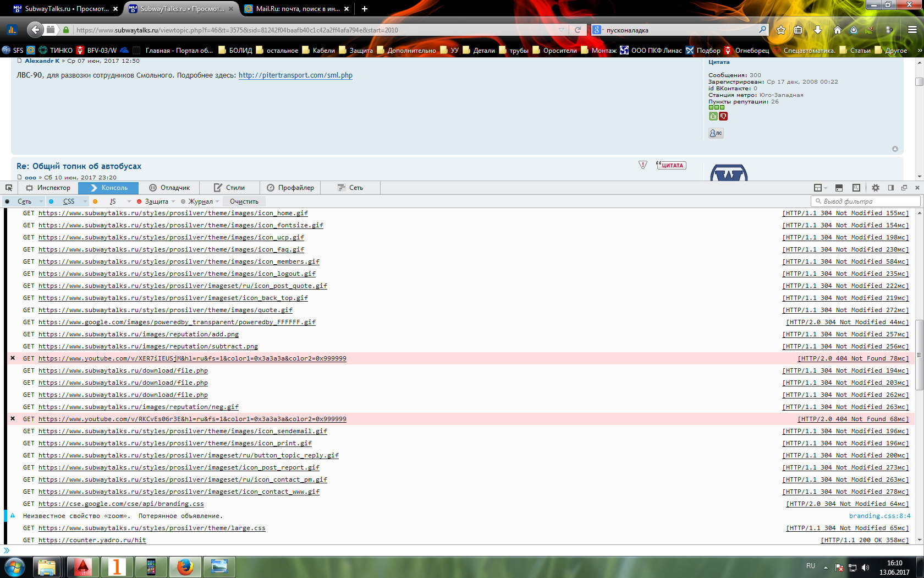
Task: Expand the Журнал filter dropdown arrow
Action: coord(217,201)
